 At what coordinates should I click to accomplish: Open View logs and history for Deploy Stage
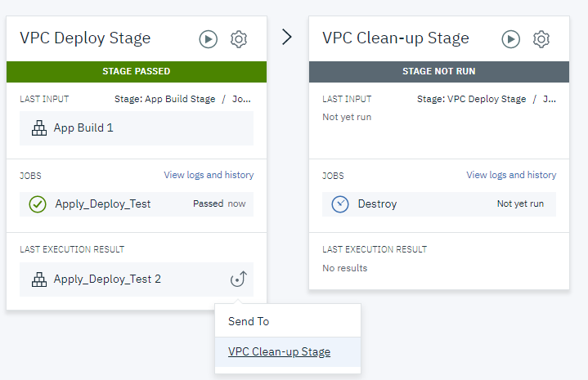(209, 175)
